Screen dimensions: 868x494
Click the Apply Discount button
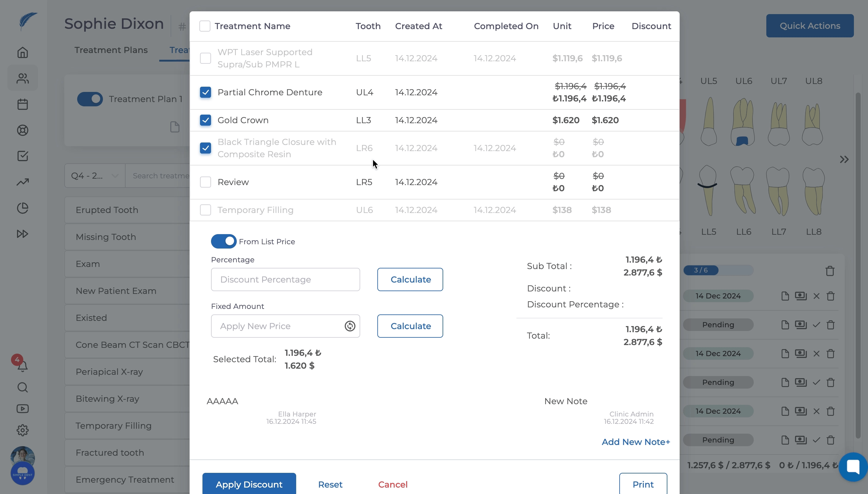pos(249,484)
